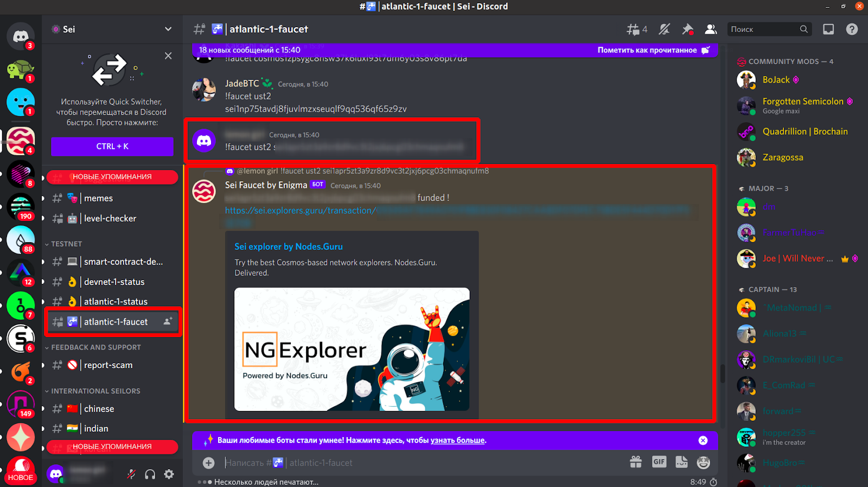Screen dimensions: 868x487
Task: Open Discord help
Action: [x=852, y=29]
